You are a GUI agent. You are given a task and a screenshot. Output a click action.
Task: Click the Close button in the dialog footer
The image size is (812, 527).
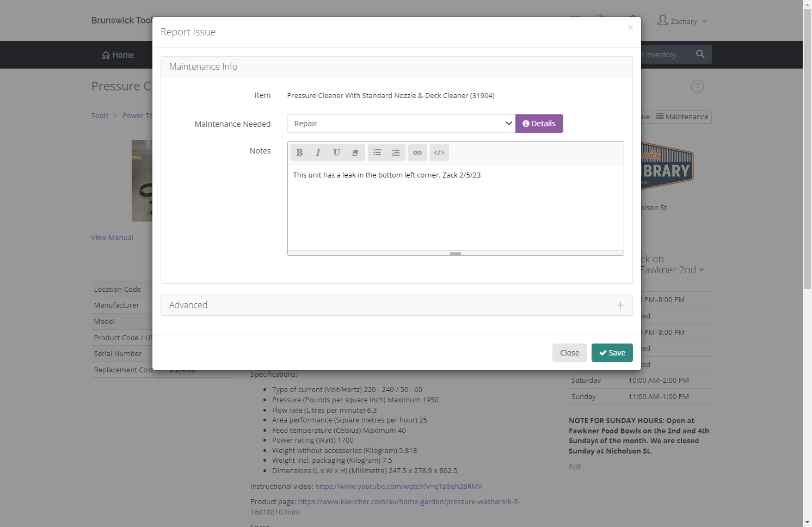(570, 353)
